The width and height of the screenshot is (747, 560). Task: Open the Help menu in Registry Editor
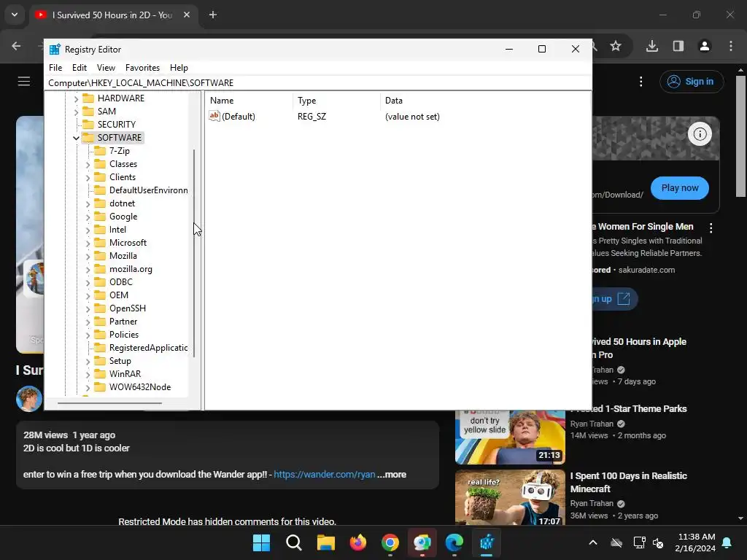179,68
